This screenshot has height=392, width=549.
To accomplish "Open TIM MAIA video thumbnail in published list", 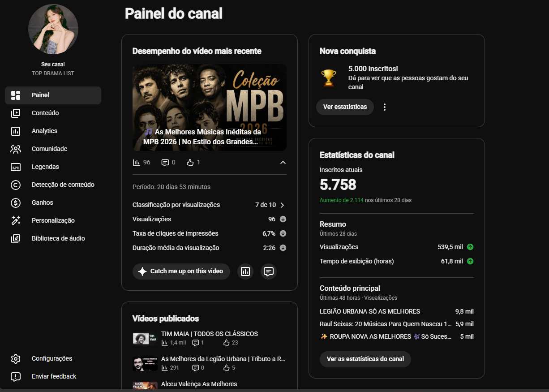I will [145, 339].
